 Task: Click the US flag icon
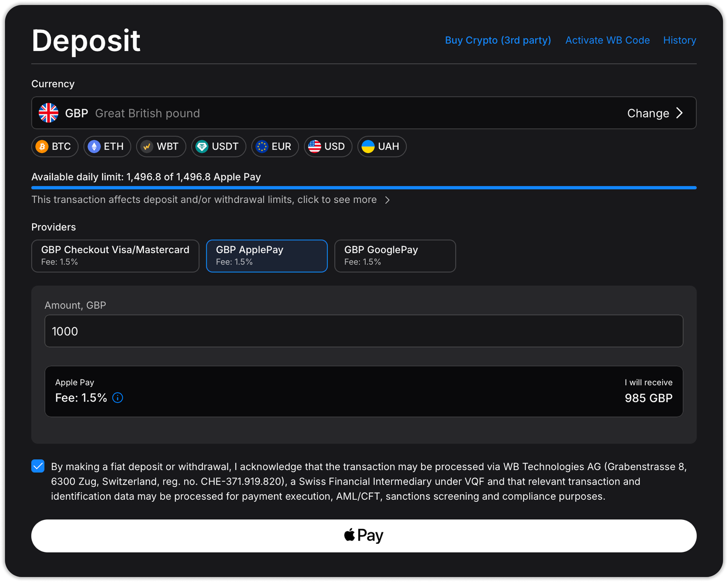click(315, 147)
